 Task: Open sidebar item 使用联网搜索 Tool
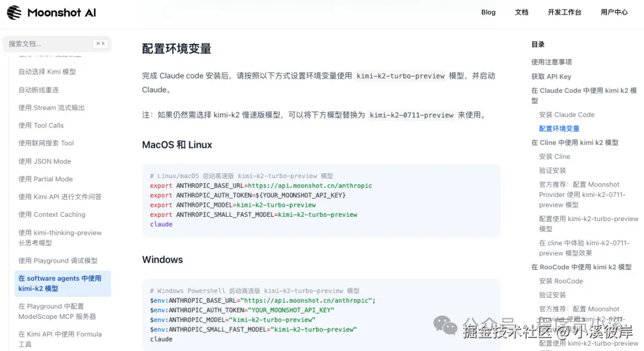(46, 143)
